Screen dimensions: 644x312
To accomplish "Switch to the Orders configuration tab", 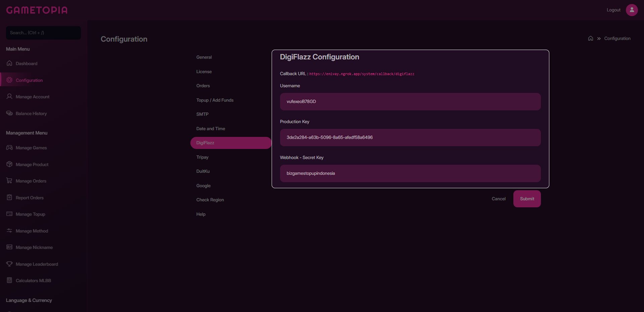I will pos(231,86).
